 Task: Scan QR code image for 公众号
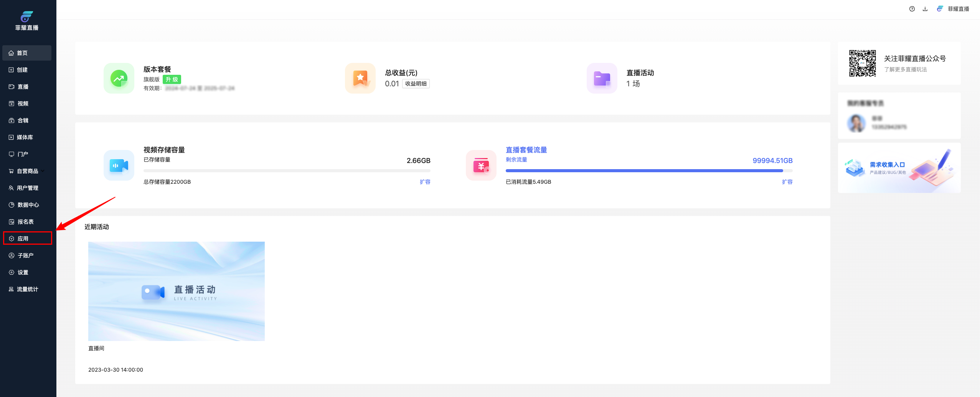[x=862, y=63]
